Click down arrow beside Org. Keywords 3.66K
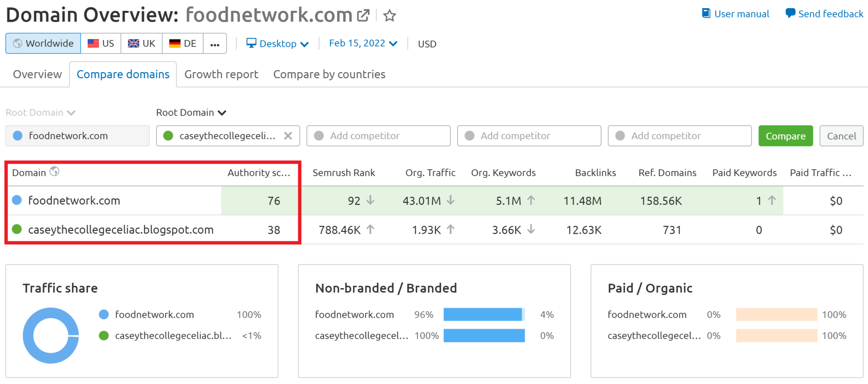Viewport: 868px width, 384px height. point(531,229)
